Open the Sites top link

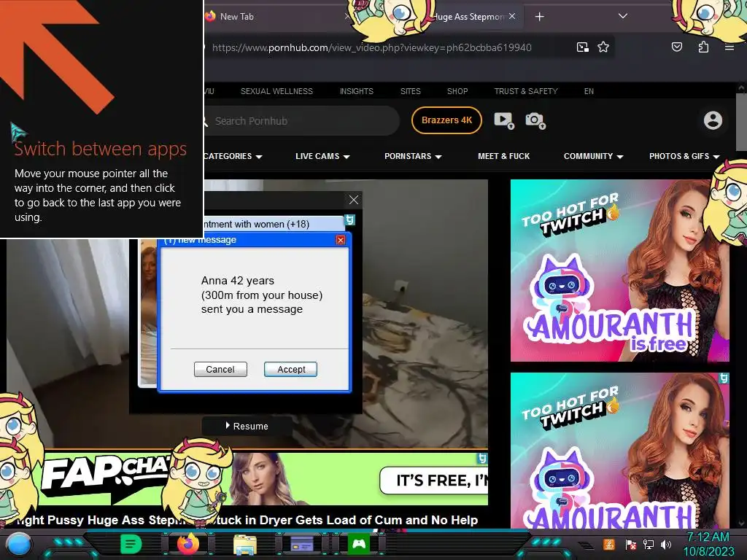click(x=410, y=91)
